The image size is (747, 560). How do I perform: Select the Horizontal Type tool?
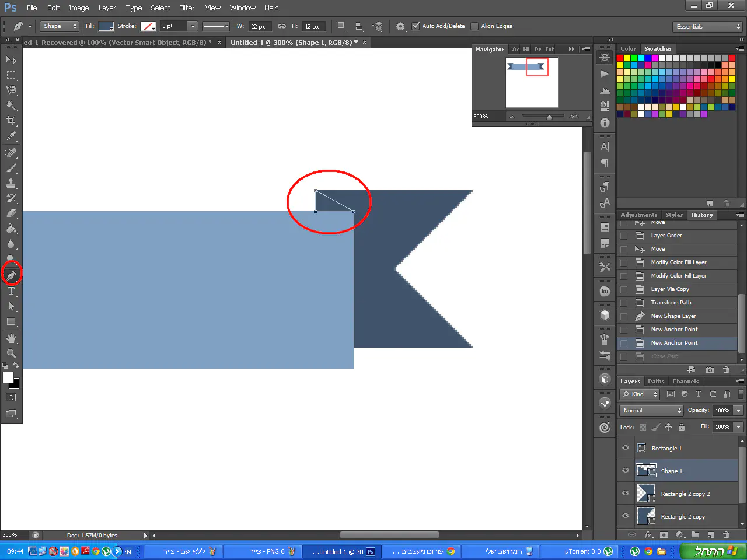[x=11, y=291]
